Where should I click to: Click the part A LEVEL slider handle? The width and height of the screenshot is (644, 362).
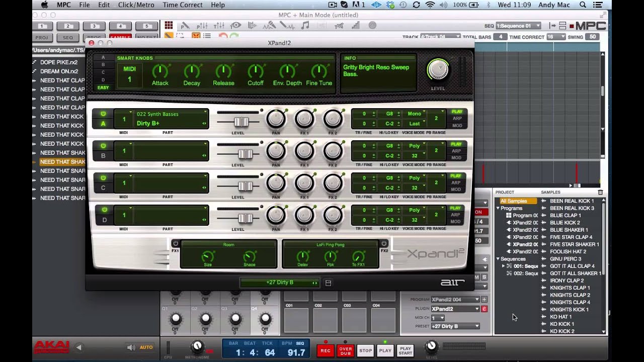point(242,122)
